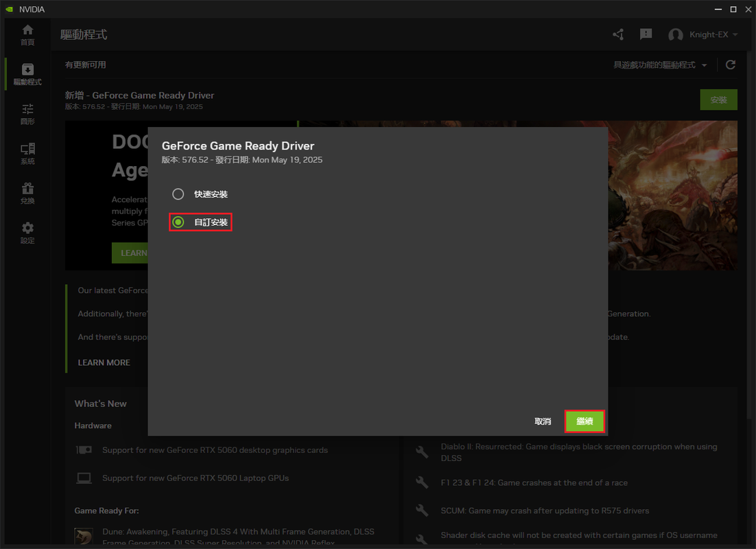Expand the Knight-EX account dropdown arrow

click(735, 35)
